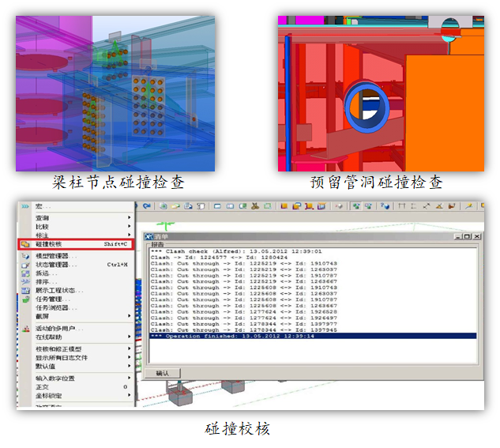Image resolution: width=500 pixels, height=448 pixels.
Task: Click the question mark blue cube inquire icon
Action: tap(385, 206)
